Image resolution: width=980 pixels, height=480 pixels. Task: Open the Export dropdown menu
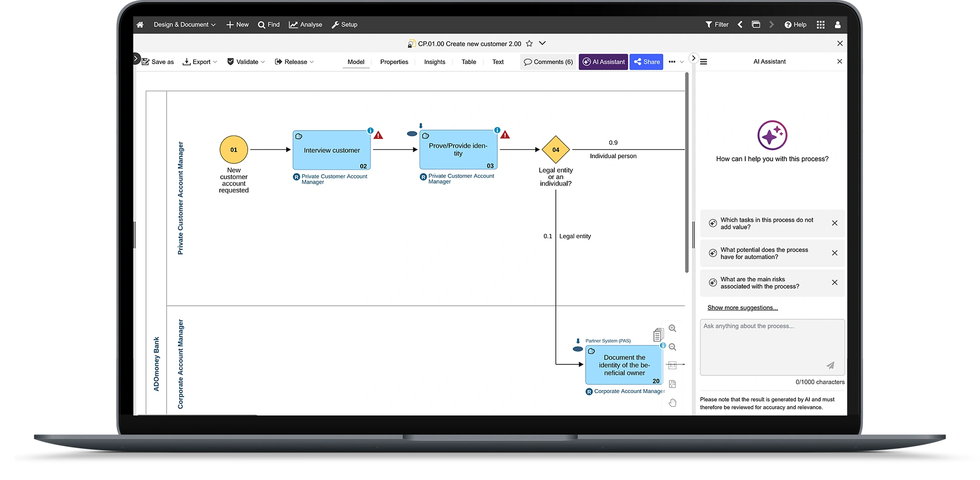[x=200, y=62]
